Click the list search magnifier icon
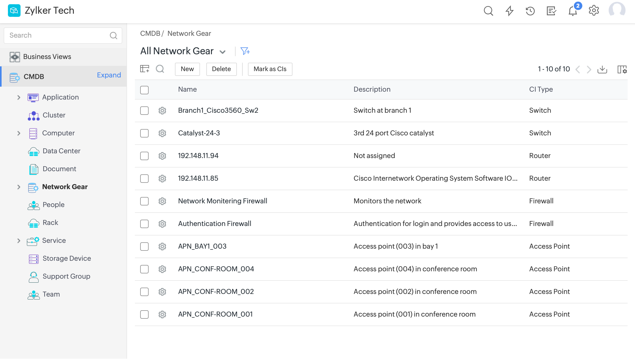Viewport: 635px width, 364px height. (x=160, y=69)
